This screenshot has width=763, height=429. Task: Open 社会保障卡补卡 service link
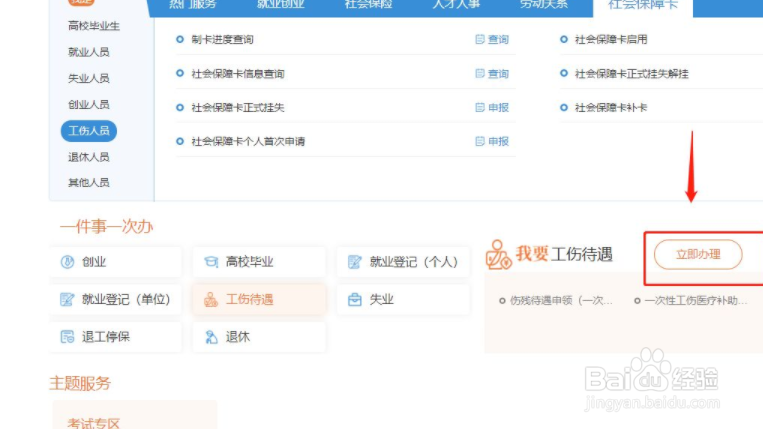coord(611,107)
